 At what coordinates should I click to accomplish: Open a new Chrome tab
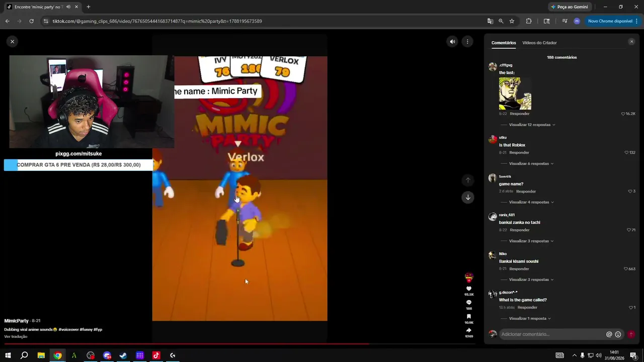coord(88,7)
